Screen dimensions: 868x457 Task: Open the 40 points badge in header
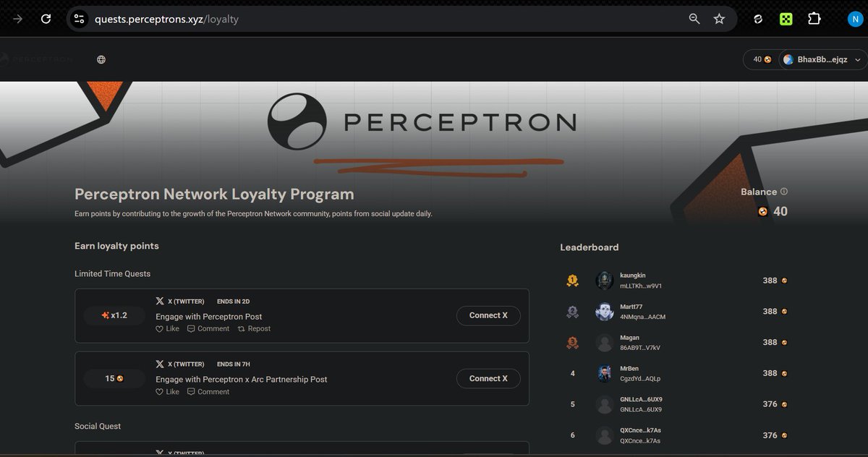point(762,59)
